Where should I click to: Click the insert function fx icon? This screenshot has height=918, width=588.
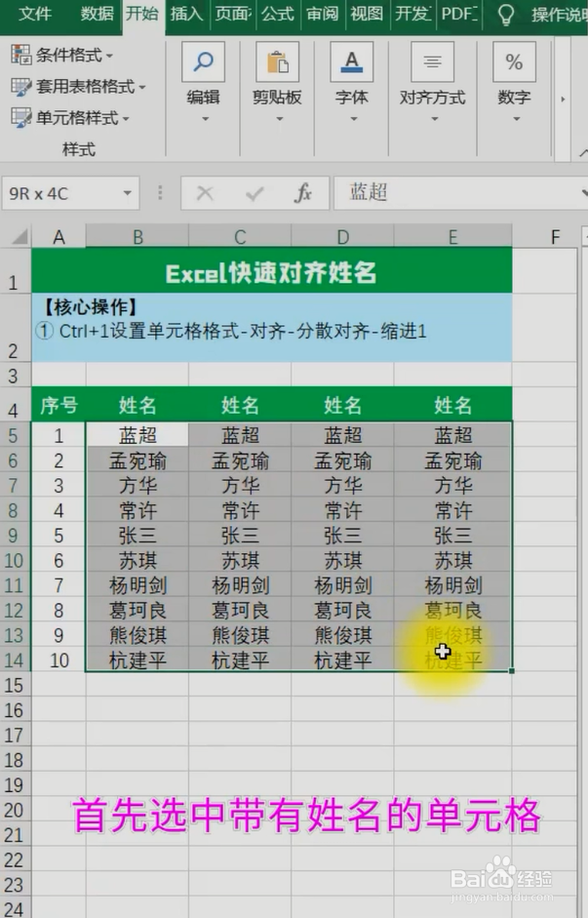(x=303, y=193)
